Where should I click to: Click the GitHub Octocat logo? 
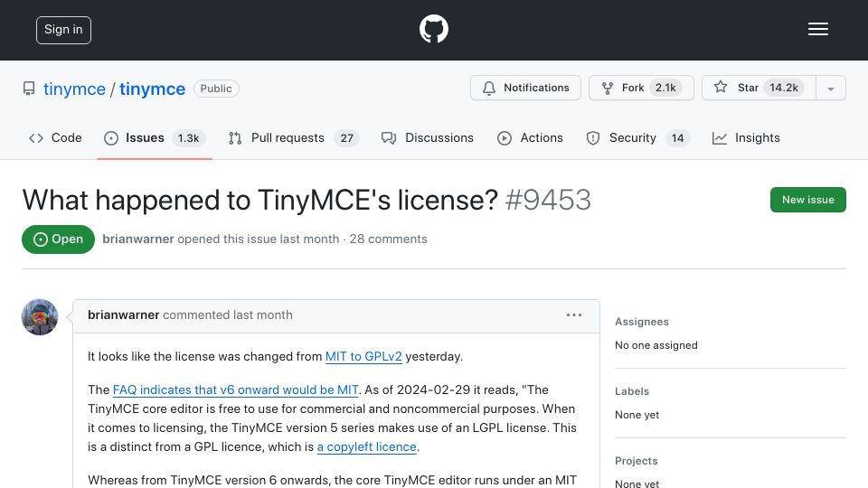tap(433, 29)
